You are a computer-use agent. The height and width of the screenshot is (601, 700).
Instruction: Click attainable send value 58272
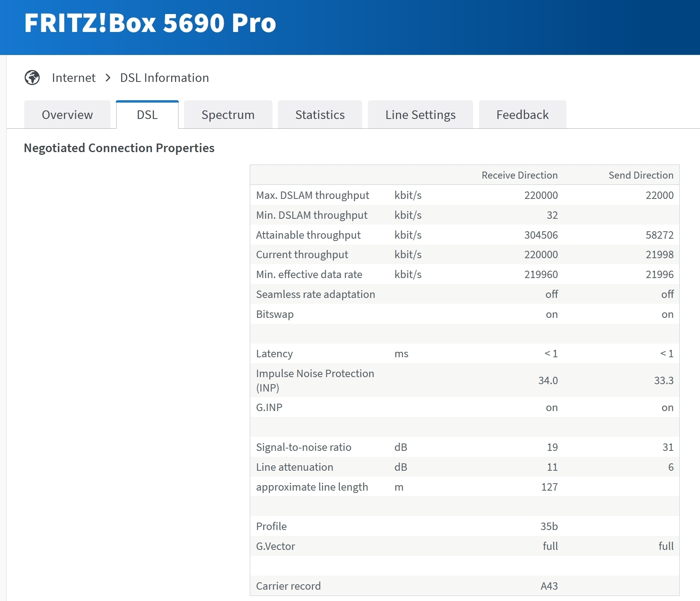tap(659, 235)
